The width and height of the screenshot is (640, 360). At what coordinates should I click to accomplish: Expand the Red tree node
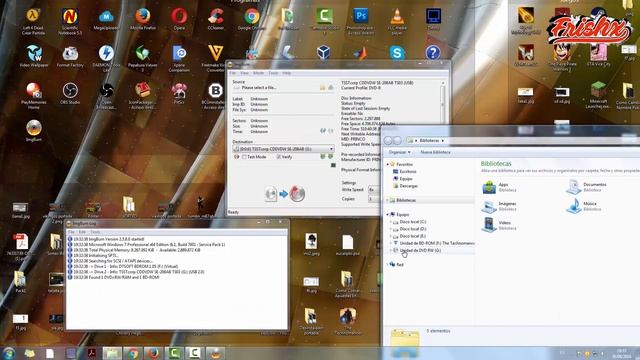[388, 264]
